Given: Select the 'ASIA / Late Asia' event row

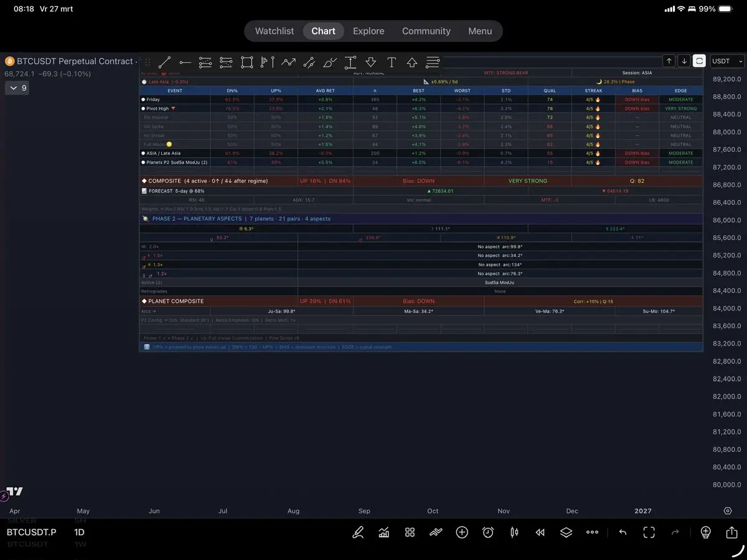Looking at the screenshot, I should [421, 153].
